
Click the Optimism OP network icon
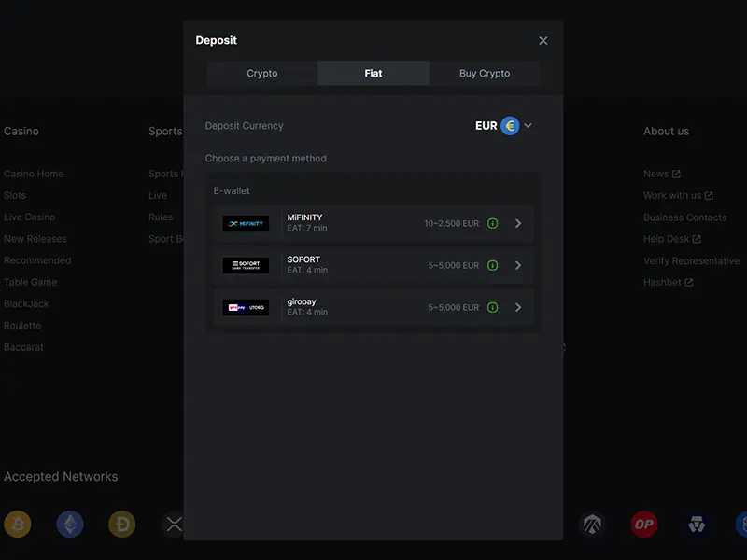(x=644, y=524)
